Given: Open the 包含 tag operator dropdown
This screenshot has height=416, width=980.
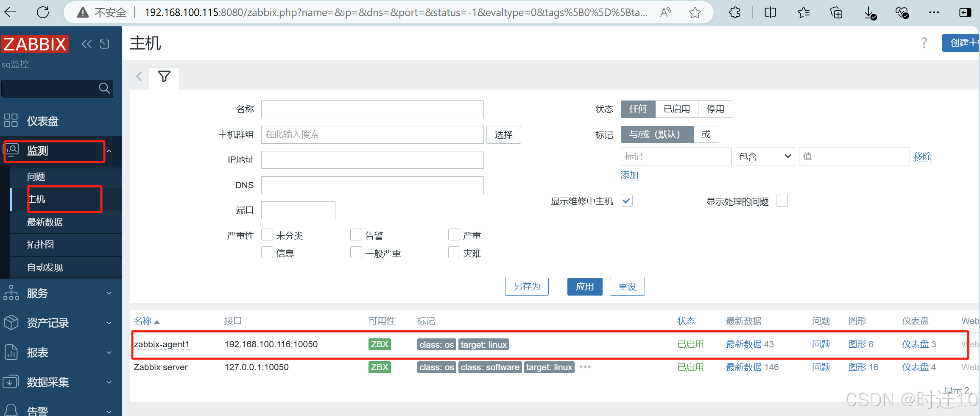Looking at the screenshot, I should pyautogui.click(x=765, y=156).
